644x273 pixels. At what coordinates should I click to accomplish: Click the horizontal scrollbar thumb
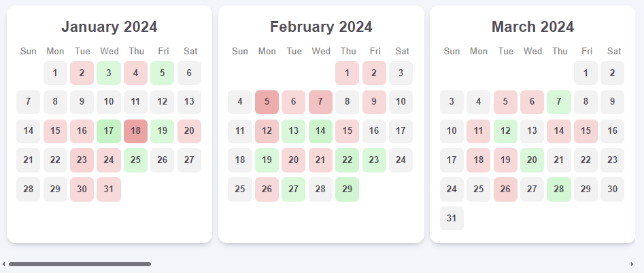click(x=80, y=264)
